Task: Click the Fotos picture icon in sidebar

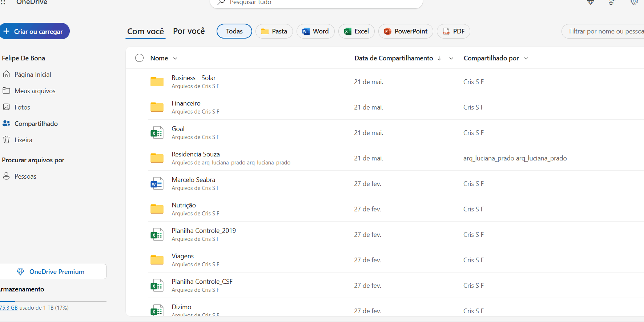Action: 6,107
